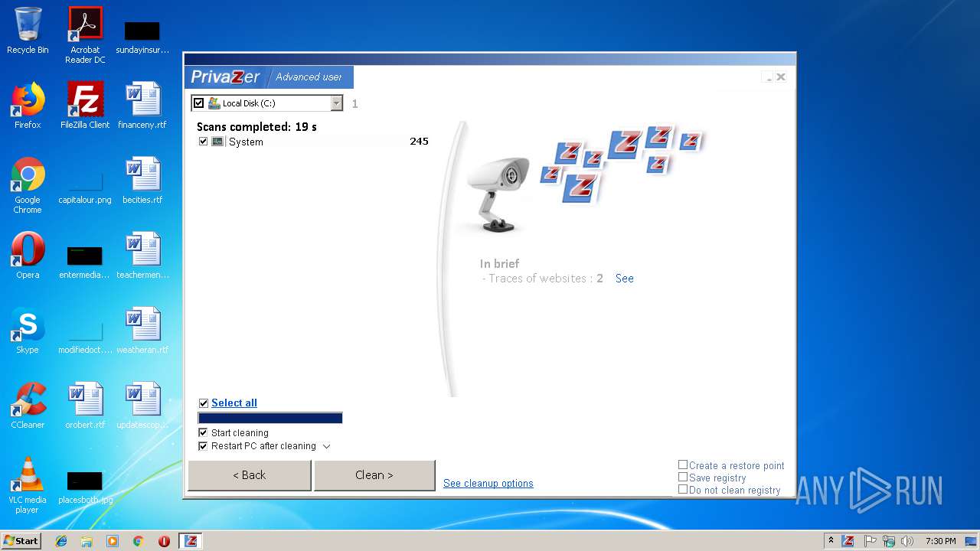Click Advanced user tab in header
980x551 pixels.
click(x=309, y=77)
